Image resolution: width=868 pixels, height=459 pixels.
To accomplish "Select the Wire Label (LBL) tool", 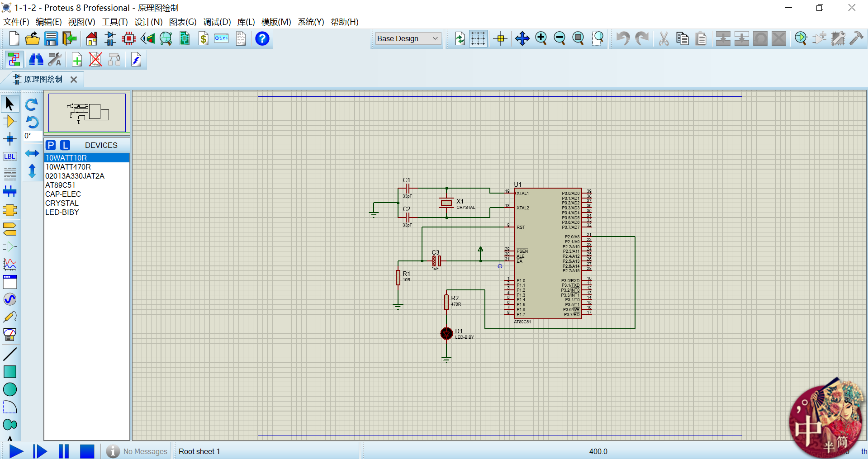I will point(9,156).
